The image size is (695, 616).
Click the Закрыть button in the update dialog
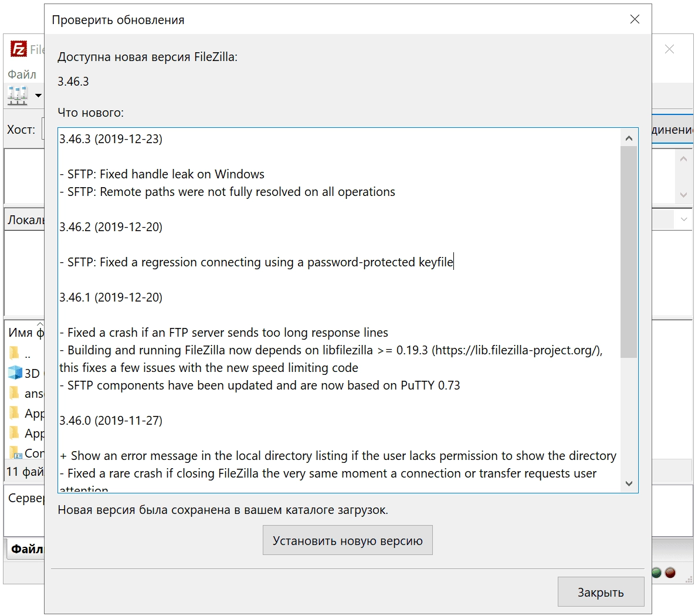(x=601, y=591)
